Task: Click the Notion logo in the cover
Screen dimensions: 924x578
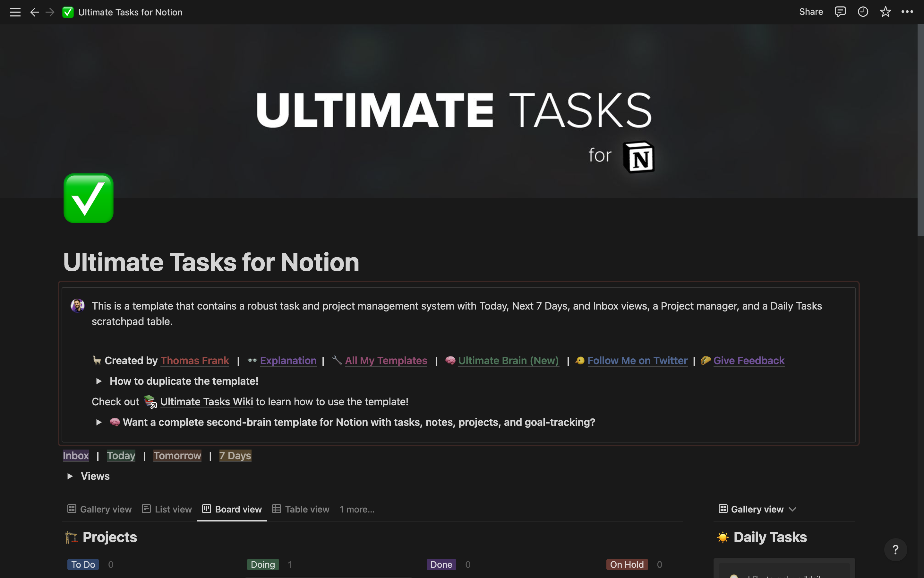Action: coord(639,157)
